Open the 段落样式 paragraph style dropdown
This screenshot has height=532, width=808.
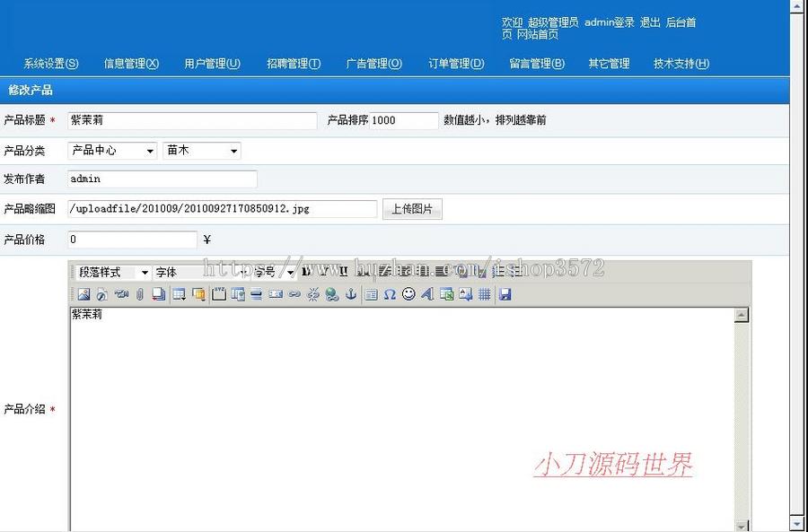pos(113,272)
